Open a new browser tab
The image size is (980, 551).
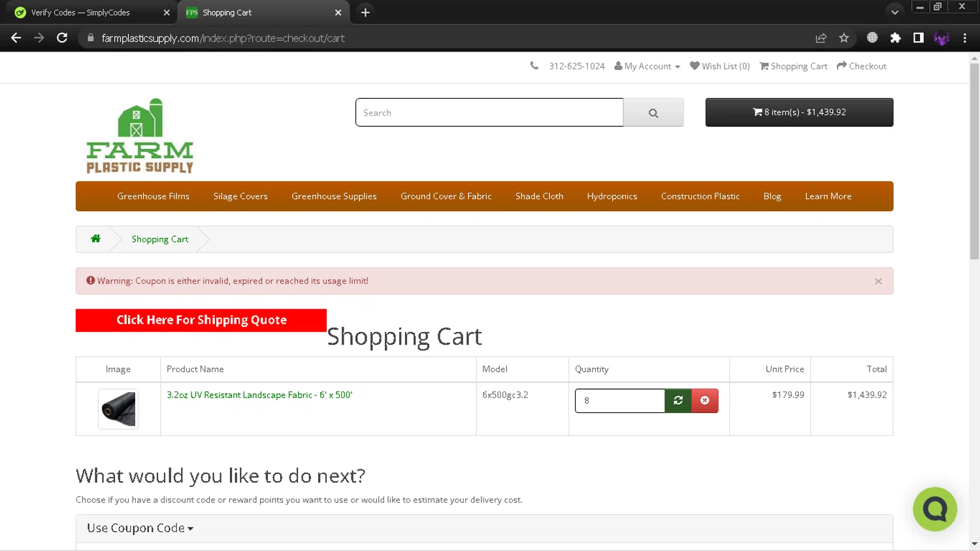pos(365,12)
